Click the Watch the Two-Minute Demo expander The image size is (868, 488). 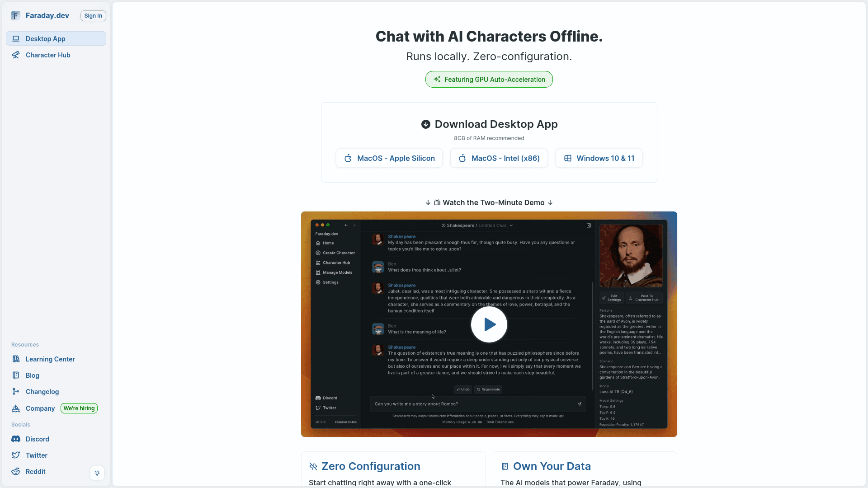489,202
